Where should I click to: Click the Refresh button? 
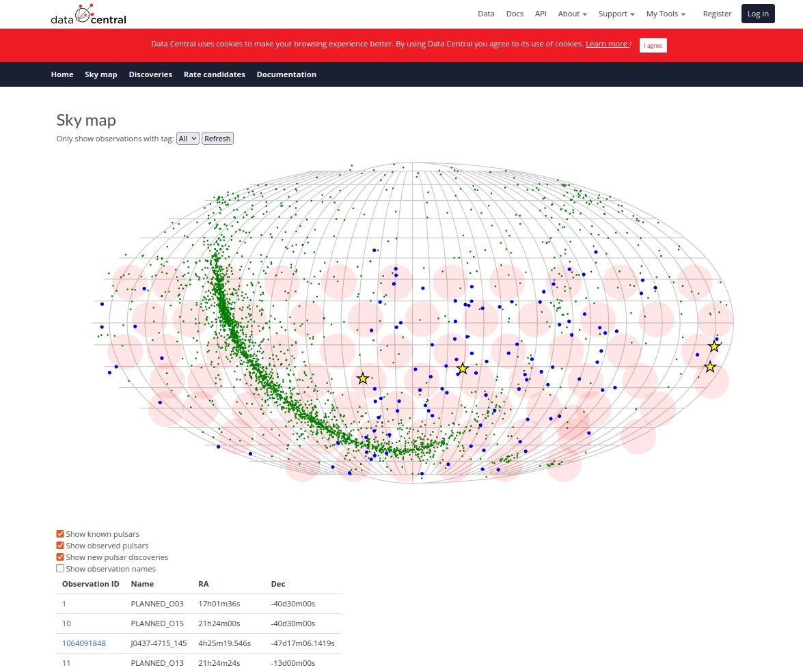(x=217, y=139)
